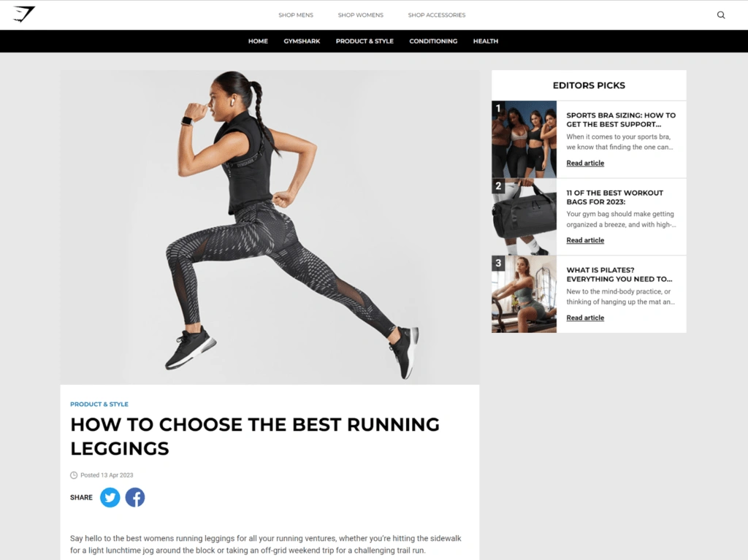
Task: Open the search magnifier icon
Action: [x=721, y=15]
